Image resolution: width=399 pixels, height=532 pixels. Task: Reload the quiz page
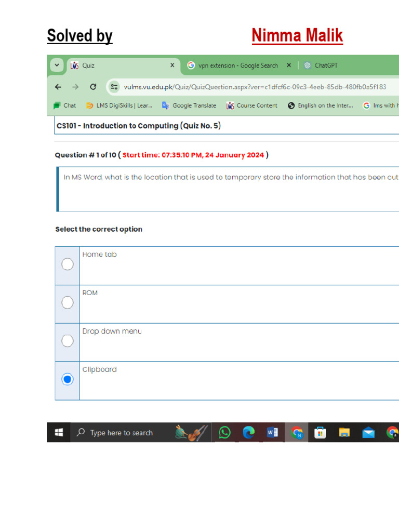(93, 87)
